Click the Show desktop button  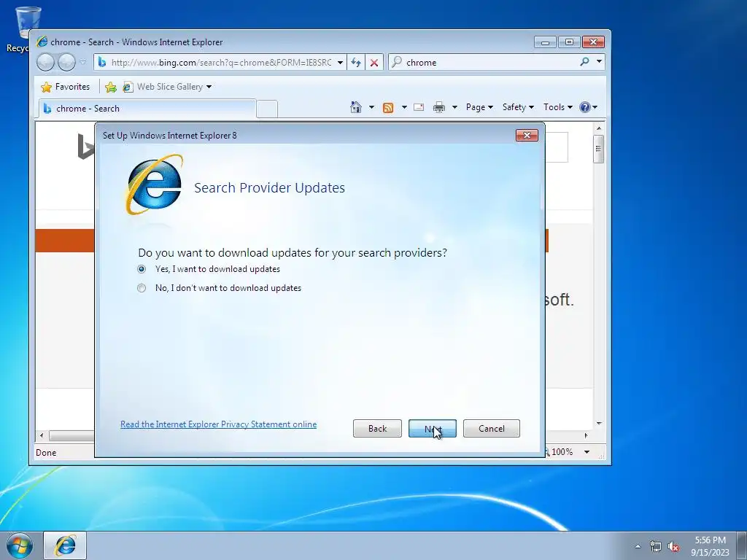click(742, 545)
